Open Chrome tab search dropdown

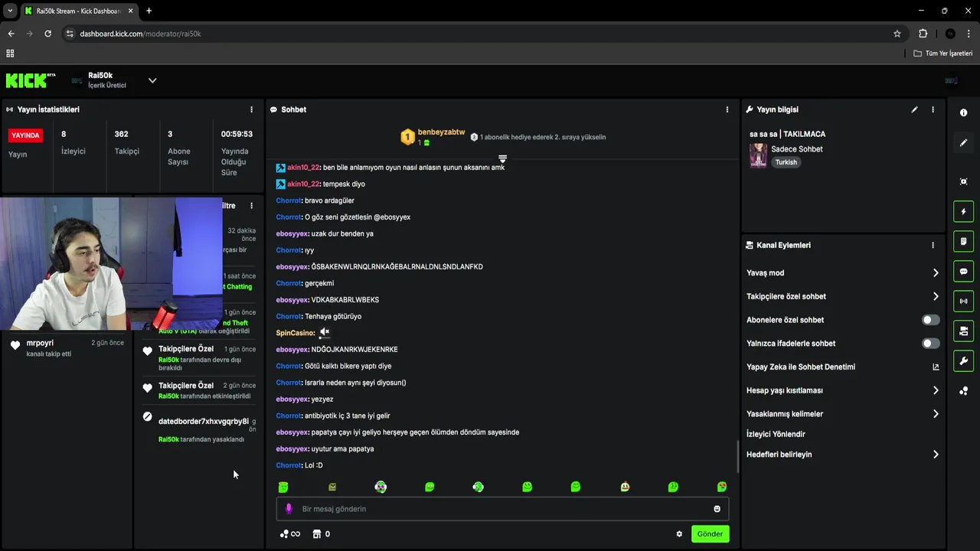pyautogui.click(x=10, y=11)
